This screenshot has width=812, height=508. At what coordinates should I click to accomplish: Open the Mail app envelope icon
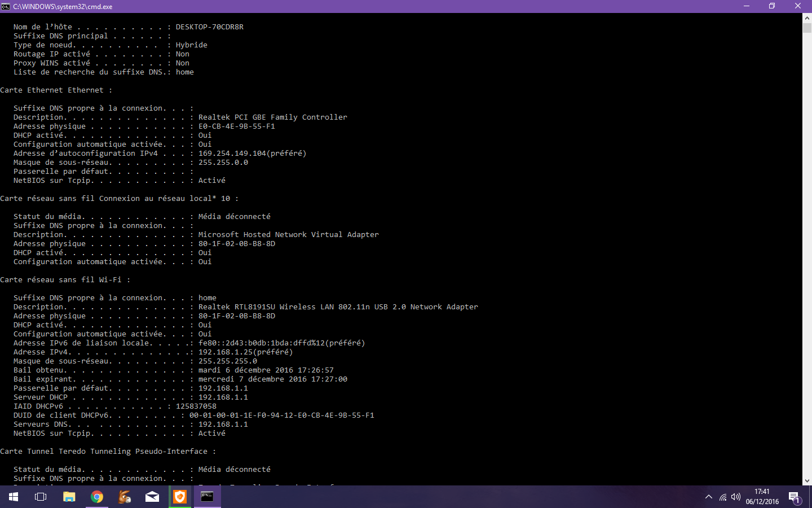click(x=152, y=497)
